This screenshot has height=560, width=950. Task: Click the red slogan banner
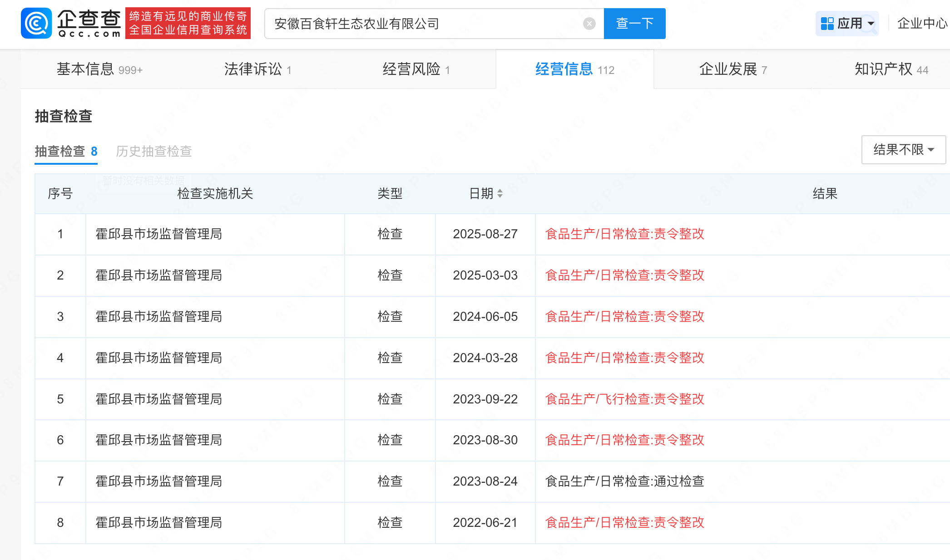(x=188, y=23)
